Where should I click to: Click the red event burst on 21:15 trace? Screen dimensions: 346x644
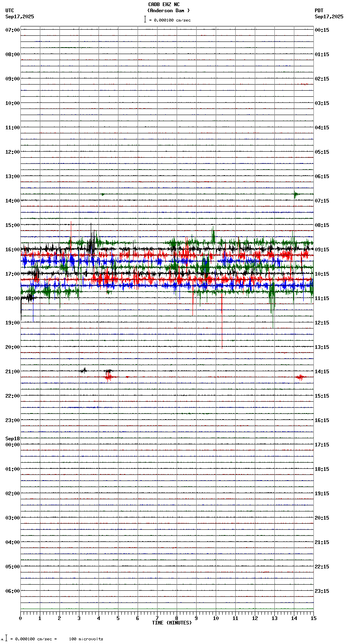109,377
